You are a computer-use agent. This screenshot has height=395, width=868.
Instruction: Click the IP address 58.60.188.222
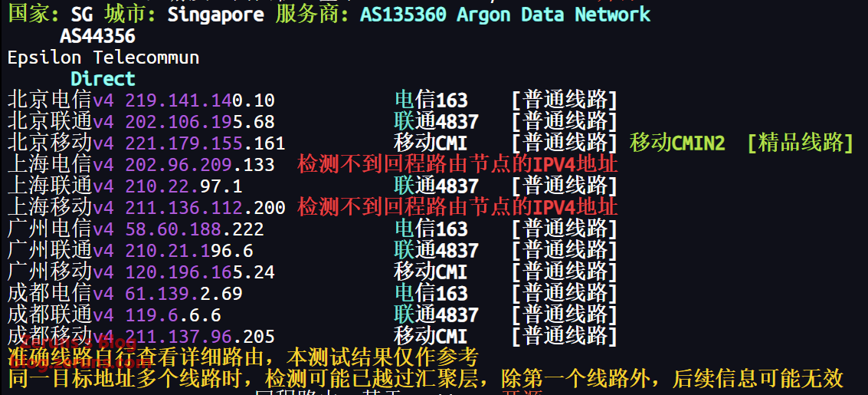(x=194, y=229)
